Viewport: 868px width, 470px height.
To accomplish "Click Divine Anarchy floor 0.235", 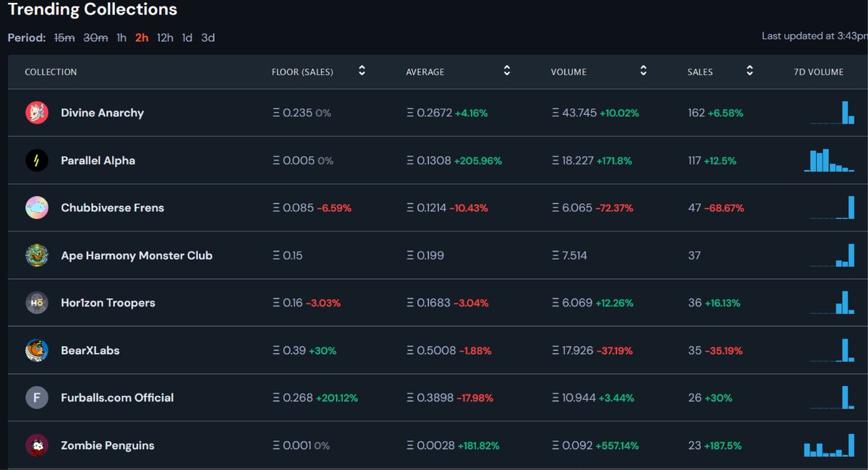I will coord(293,113).
